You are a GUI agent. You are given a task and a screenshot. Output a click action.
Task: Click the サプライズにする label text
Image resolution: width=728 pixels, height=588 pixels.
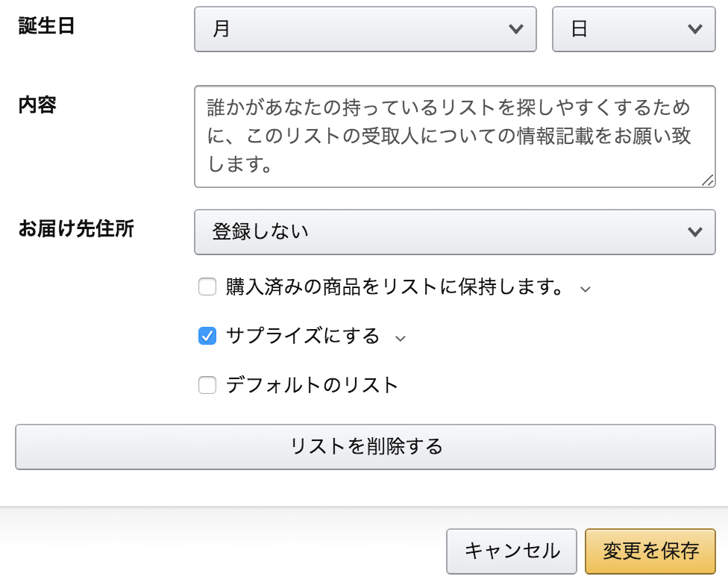point(303,336)
